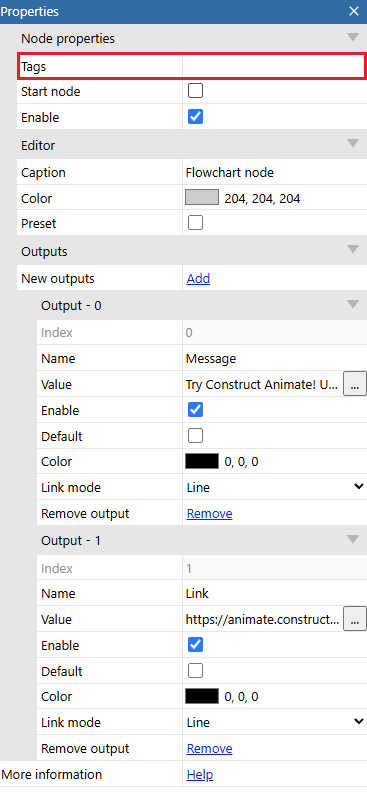The image size is (367, 802).
Task: Uncheck the node Enable checkbox
Action: tap(195, 117)
